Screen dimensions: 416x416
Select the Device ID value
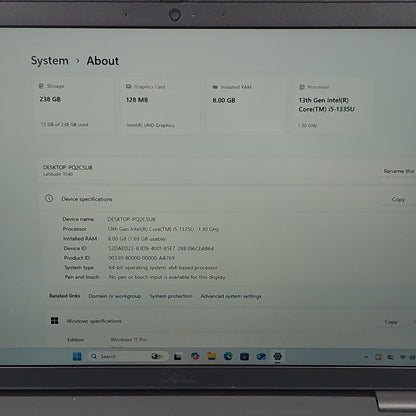(x=161, y=248)
